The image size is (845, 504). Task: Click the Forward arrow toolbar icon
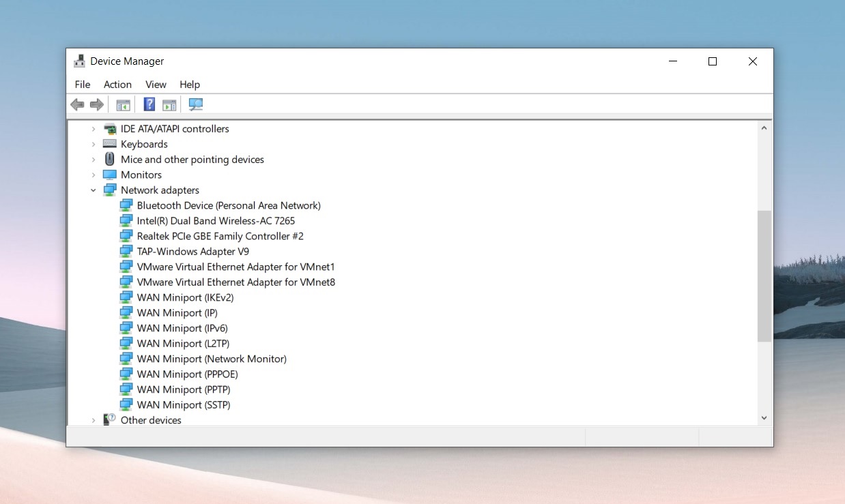pos(97,104)
